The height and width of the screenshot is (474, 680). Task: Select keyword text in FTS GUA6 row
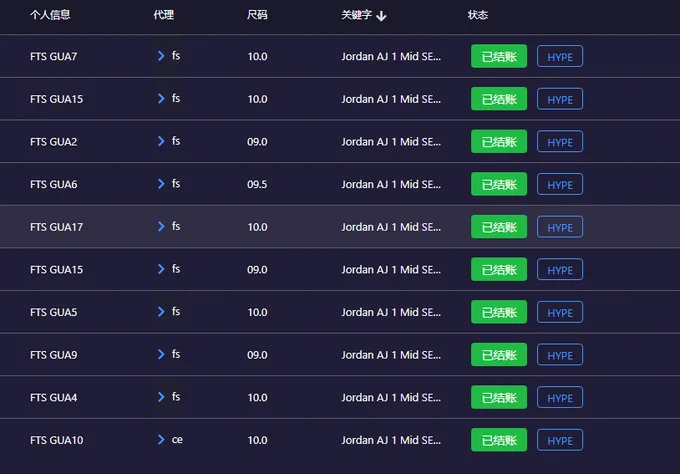pos(391,184)
